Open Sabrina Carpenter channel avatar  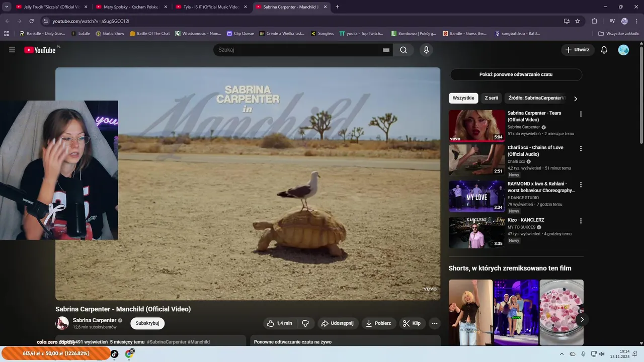[x=62, y=323]
